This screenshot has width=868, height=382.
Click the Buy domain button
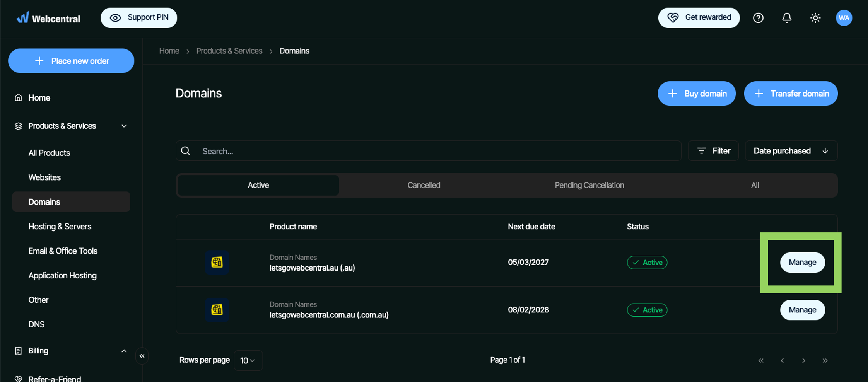pyautogui.click(x=697, y=94)
